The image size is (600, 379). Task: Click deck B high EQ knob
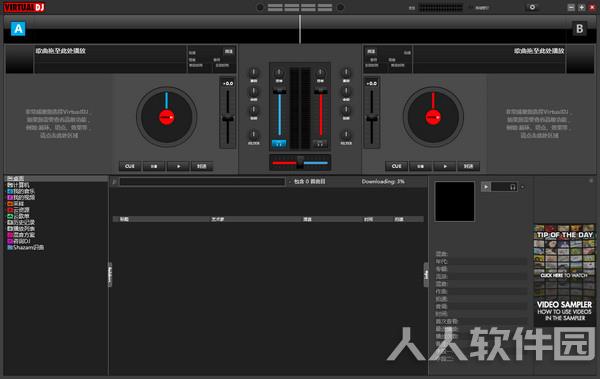click(x=346, y=72)
